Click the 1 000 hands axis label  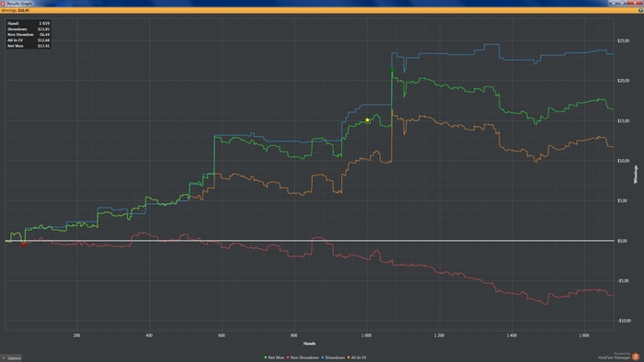(x=366, y=335)
